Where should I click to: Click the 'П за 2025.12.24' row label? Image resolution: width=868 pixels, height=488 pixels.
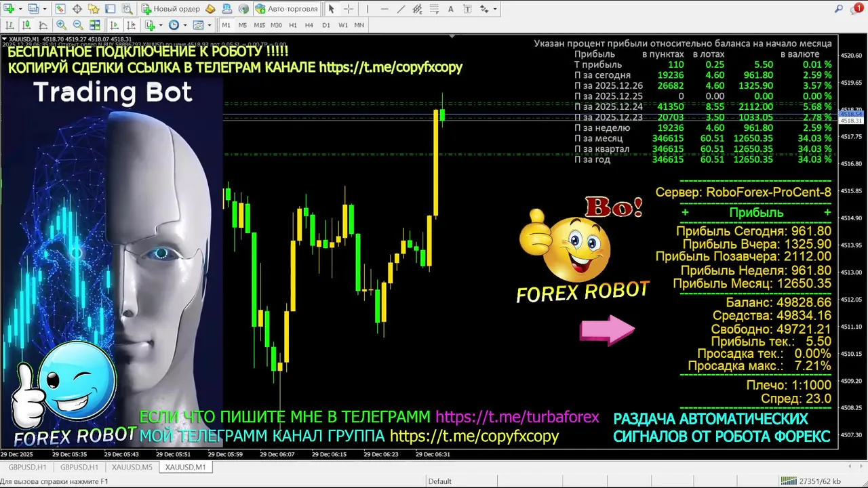tap(608, 106)
